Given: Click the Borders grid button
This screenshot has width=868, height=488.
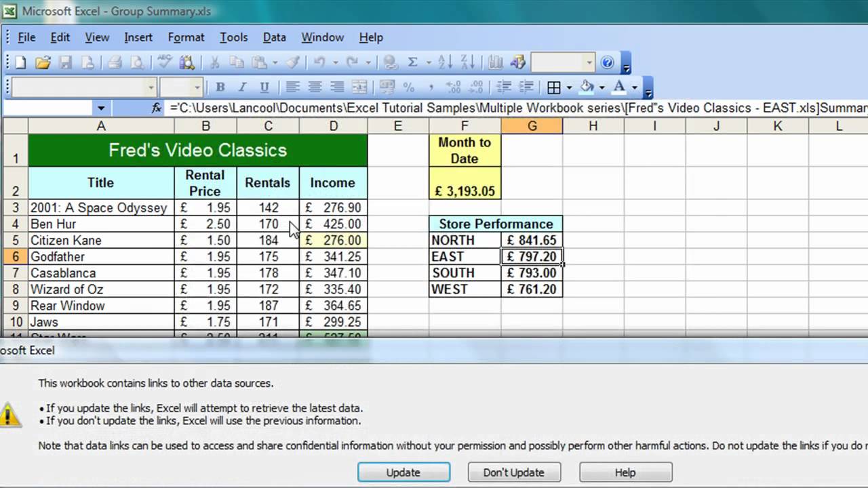Looking at the screenshot, I should [554, 87].
